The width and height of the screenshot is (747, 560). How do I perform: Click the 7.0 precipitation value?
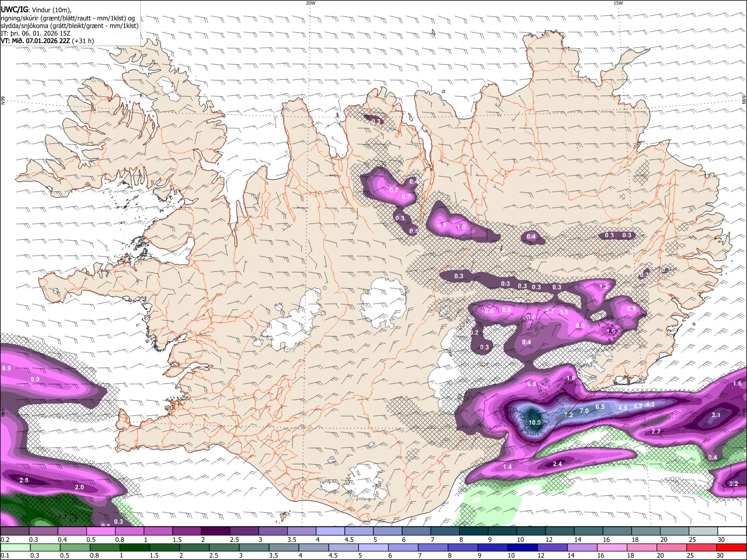(584, 411)
